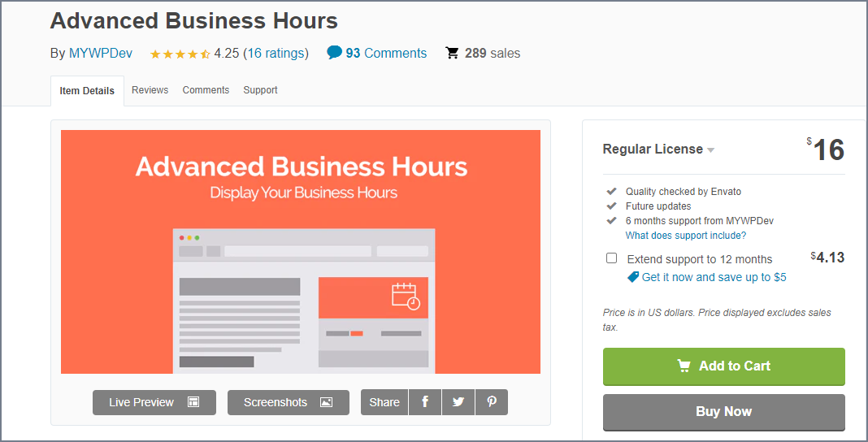The width and height of the screenshot is (868, 442).
Task: Click the sales shopping cart icon
Action: click(x=452, y=53)
